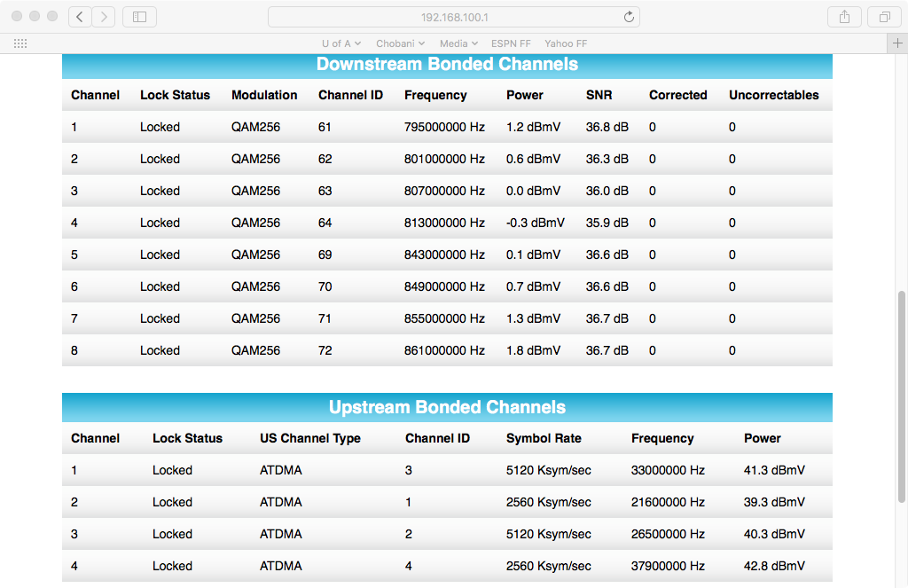The width and height of the screenshot is (908, 588).
Task: Select the 42.8 dBmV upstream power
Action: coord(774,566)
